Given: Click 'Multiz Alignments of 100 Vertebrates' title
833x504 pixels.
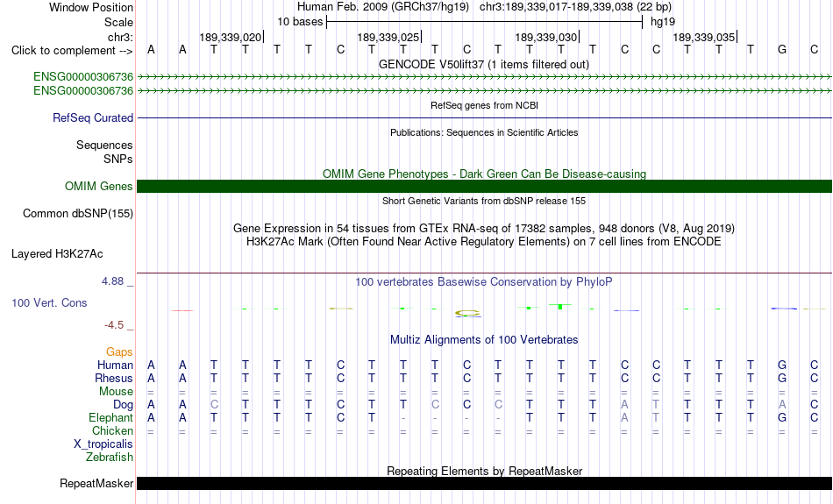Looking at the screenshot, I should coord(484,339).
